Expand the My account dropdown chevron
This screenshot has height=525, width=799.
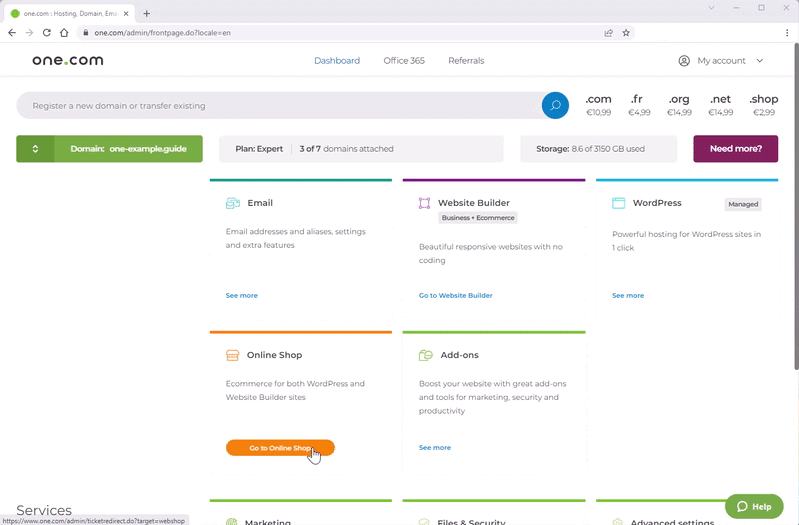759,61
